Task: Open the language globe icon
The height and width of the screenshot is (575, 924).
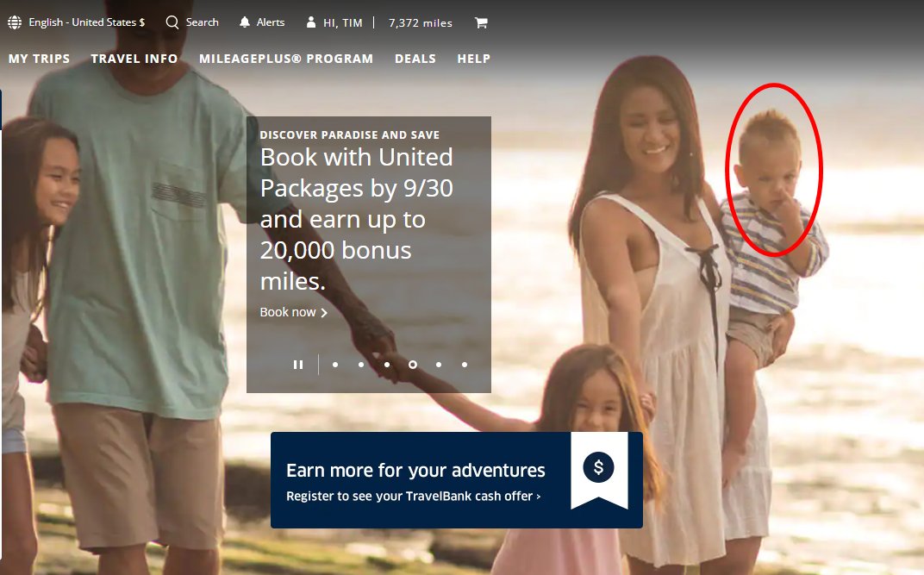Action: click(15, 22)
